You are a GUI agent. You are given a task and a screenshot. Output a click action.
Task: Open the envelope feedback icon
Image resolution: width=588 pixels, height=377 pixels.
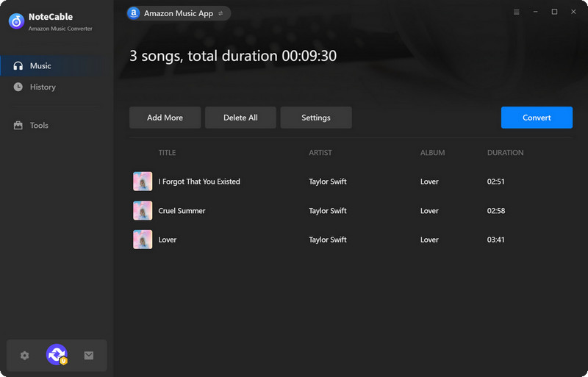[x=89, y=355]
